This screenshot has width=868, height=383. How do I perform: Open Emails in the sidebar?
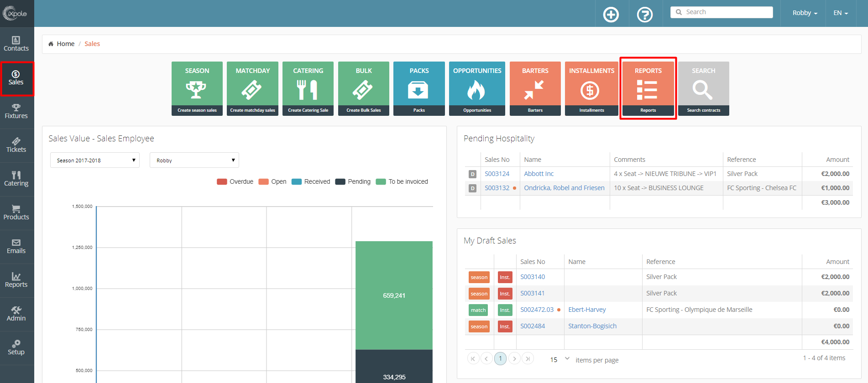coord(16,247)
